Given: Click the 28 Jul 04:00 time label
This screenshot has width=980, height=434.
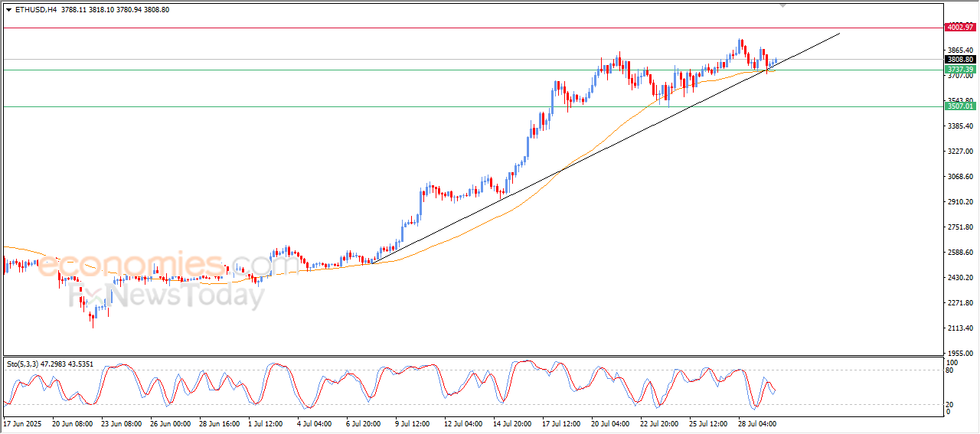Looking at the screenshot, I should tap(759, 423).
